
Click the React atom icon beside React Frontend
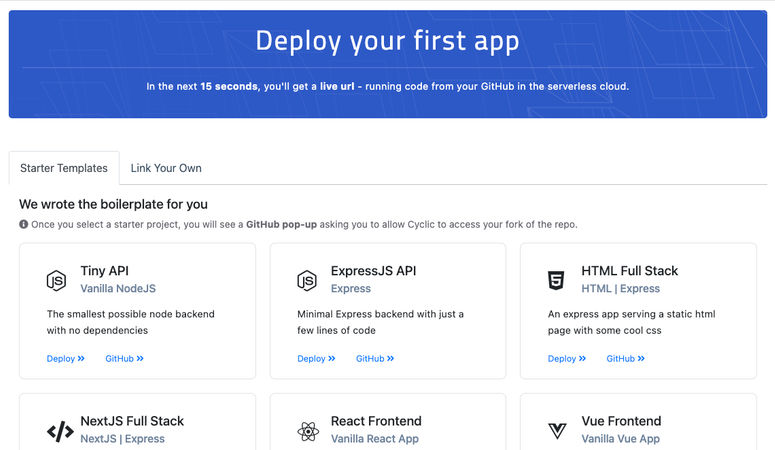(x=308, y=431)
